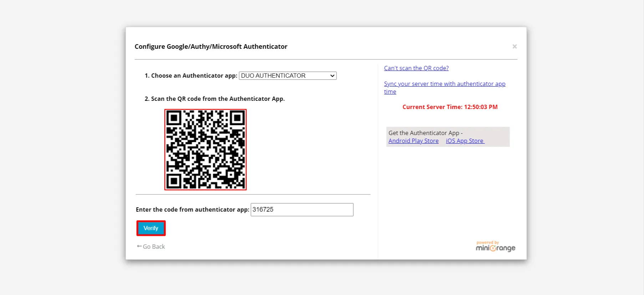Open Android Play Store link

tap(414, 141)
